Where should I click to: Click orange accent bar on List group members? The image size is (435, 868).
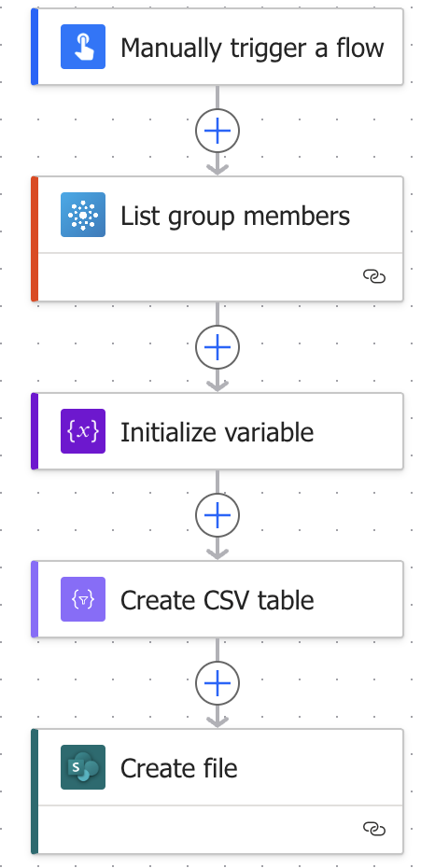click(x=35, y=239)
